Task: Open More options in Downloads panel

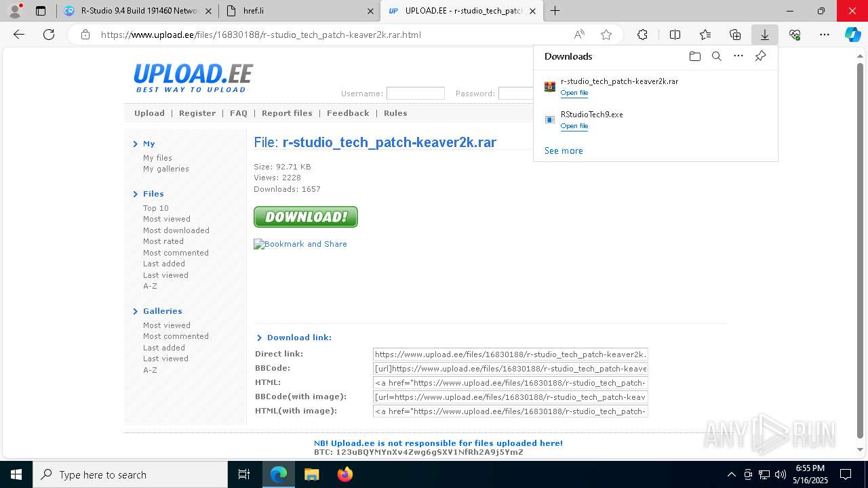Action: coord(738,56)
